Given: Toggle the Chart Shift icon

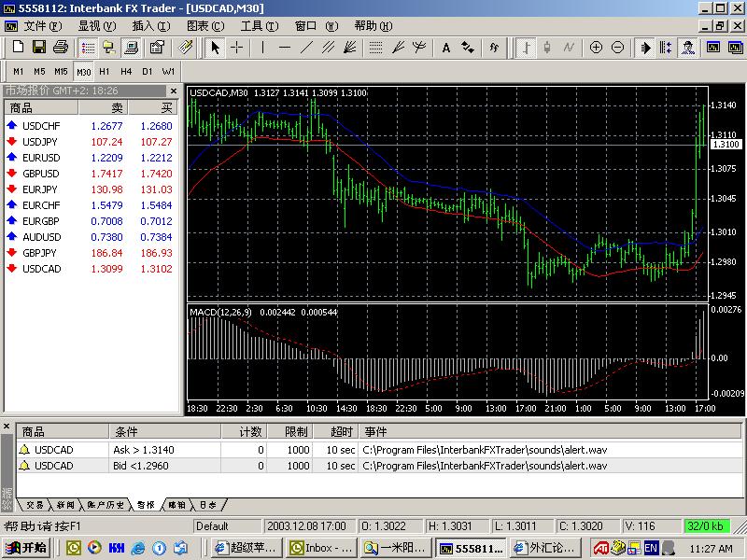Looking at the screenshot, I should pyautogui.click(x=666, y=48).
